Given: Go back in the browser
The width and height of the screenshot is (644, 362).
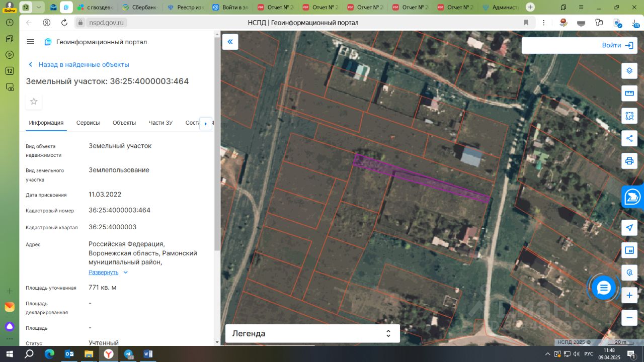Looking at the screenshot, I should pyautogui.click(x=29, y=23).
